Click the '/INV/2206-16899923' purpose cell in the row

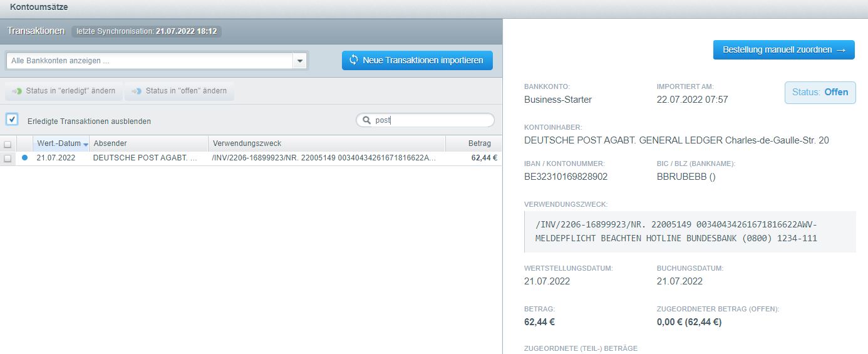click(x=324, y=158)
